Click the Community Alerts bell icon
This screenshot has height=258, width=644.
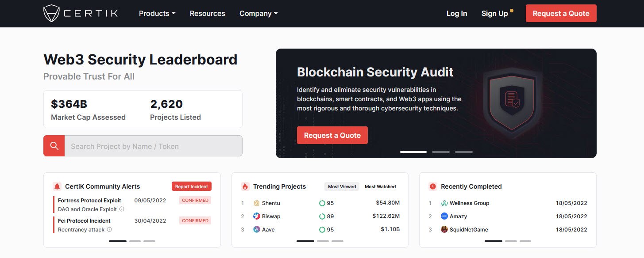click(x=57, y=186)
